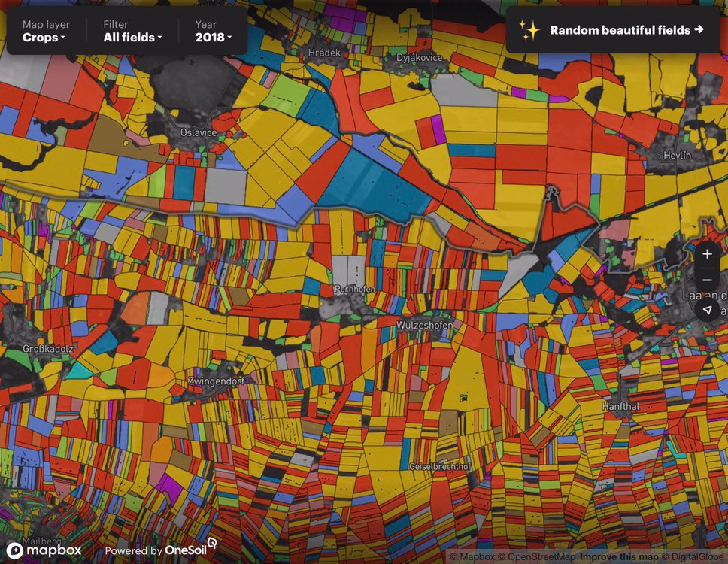Click the arrow after Random beautiful fields
Screen dimensions: 728x564
(699, 30)
